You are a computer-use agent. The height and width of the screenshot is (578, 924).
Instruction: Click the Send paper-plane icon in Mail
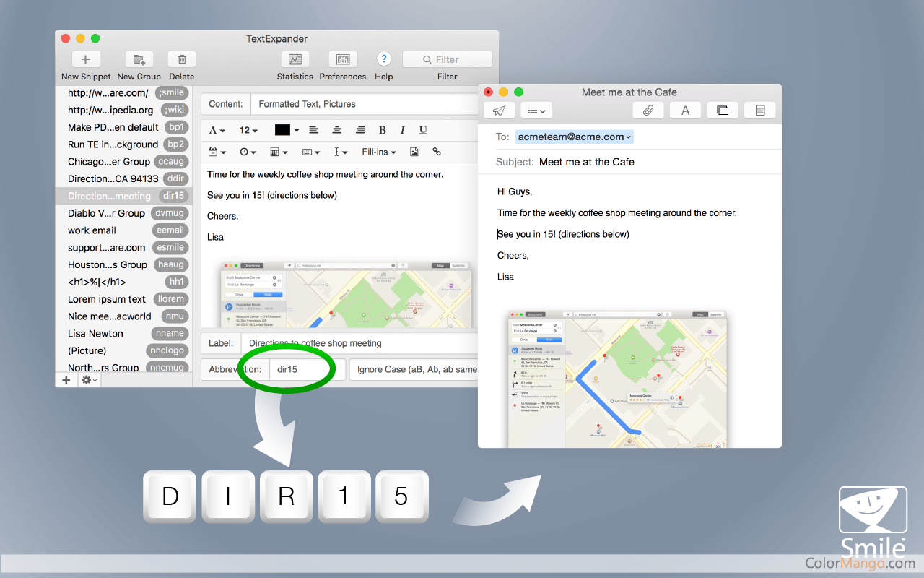(500, 111)
